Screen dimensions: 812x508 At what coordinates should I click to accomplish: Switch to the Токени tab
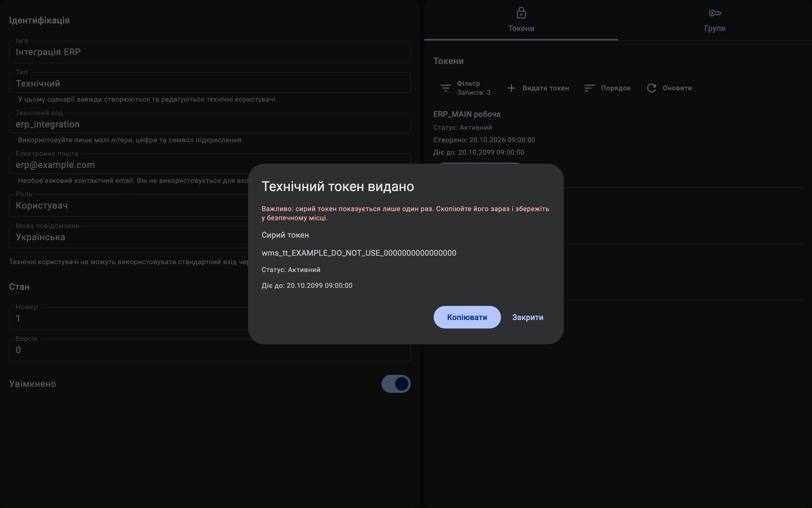tap(521, 20)
